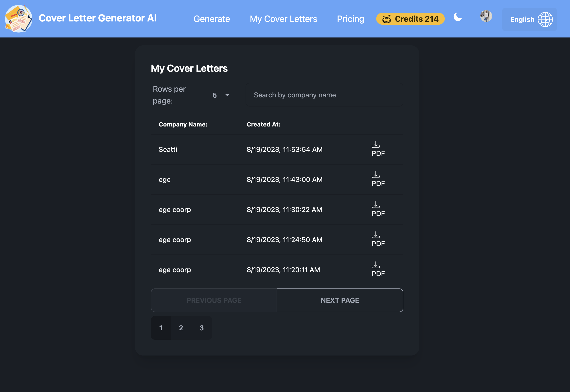Jump to page 3 of results
Viewport: 570px width, 392px height.
coord(202,328)
